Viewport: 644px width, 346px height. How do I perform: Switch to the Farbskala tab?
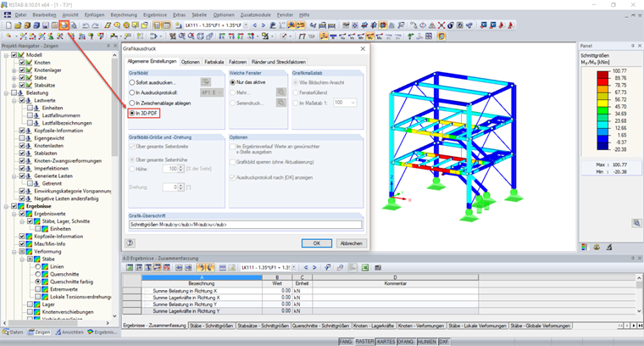214,62
